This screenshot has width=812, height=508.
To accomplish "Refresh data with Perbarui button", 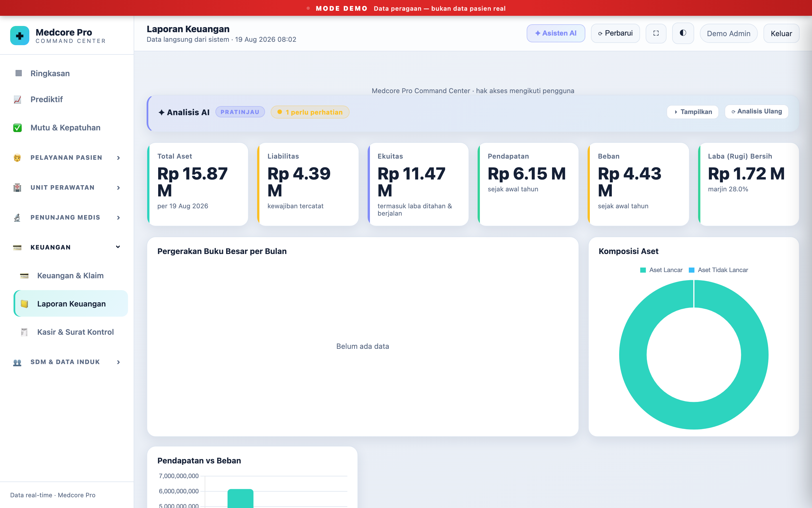I will (615, 33).
